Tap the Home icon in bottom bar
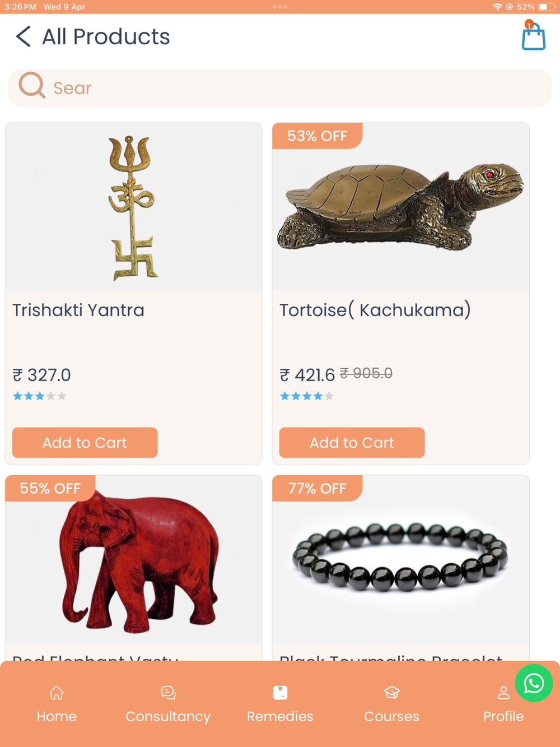Viewport: 560px width, 747px height. [57, 693]
